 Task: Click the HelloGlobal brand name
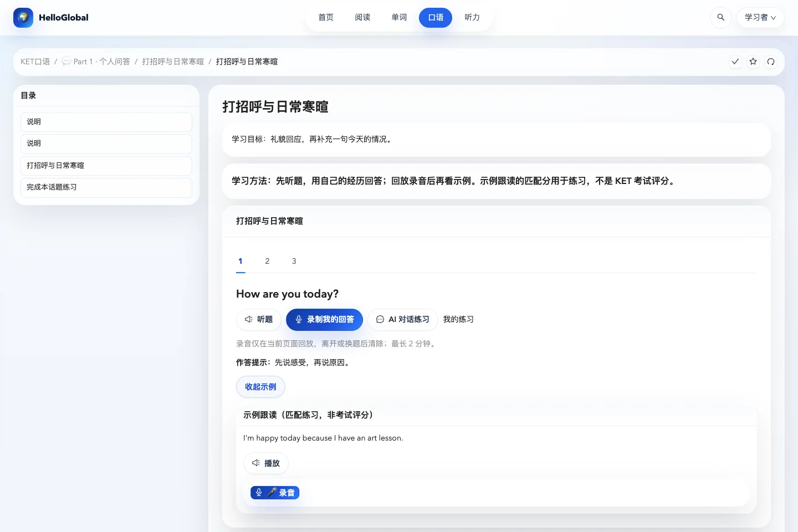(64, 18)
